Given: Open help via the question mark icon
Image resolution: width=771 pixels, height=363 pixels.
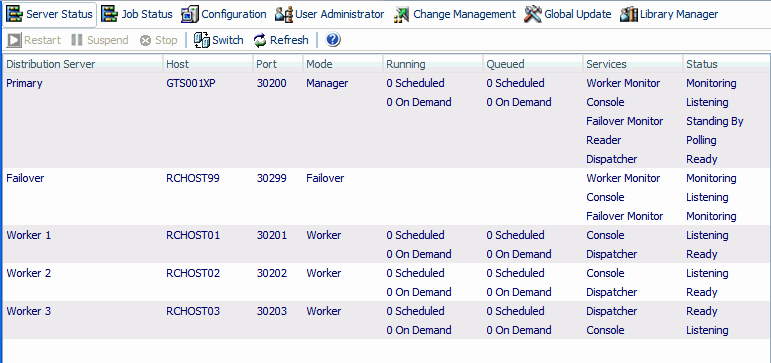Looking at the screenshot, I should click(x=333, y=40).
